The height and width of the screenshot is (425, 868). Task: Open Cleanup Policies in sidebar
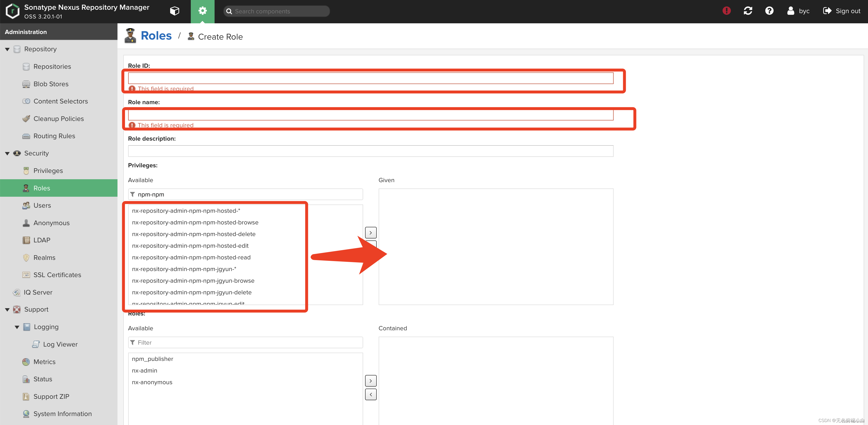[x=58, y=119]
